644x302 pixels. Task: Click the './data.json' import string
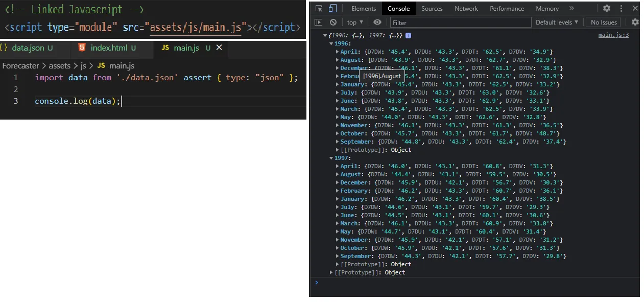[147, 77]
